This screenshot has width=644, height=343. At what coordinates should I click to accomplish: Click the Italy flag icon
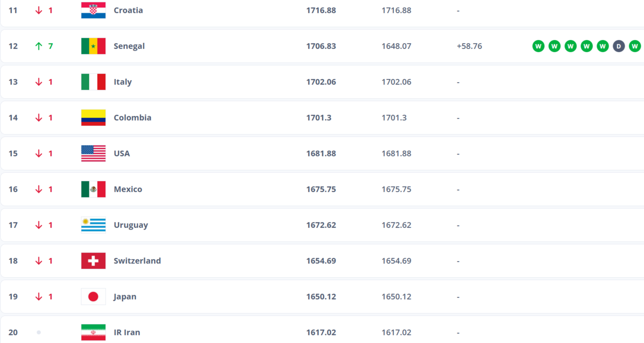point(93,82)
